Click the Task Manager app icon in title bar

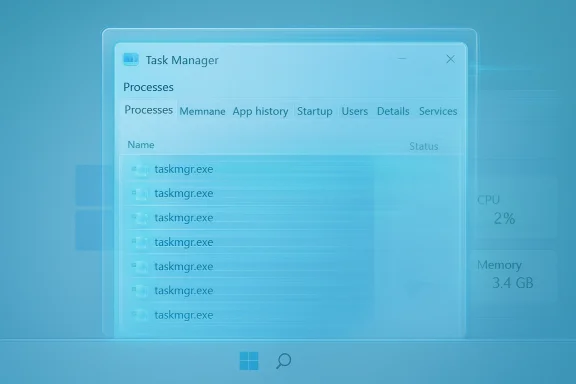131,59
